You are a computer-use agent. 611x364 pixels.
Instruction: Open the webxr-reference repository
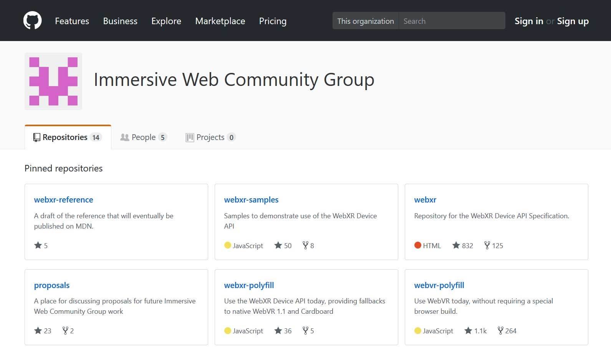click(63, 199)
